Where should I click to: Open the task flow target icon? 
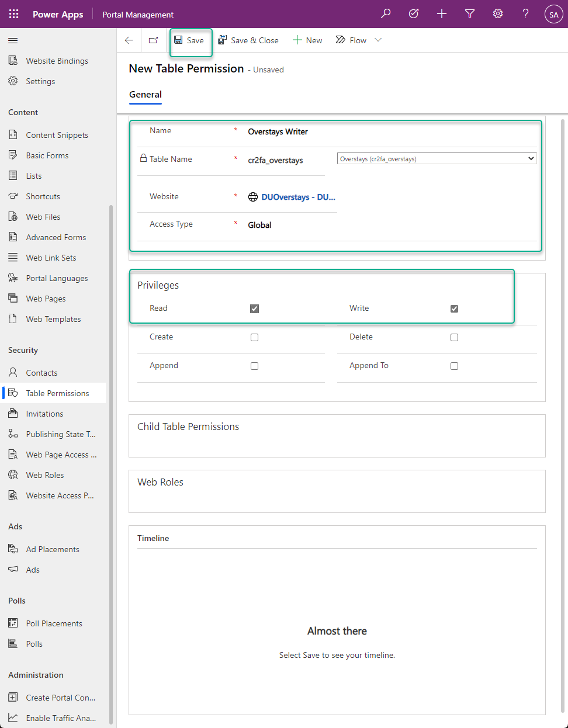[414, 13]
